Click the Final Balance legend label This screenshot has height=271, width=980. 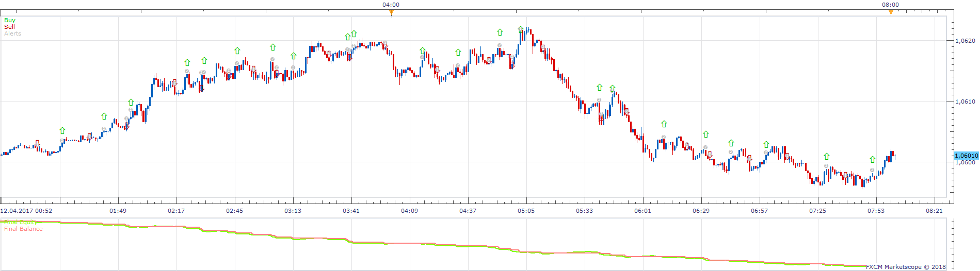point(23,229)
